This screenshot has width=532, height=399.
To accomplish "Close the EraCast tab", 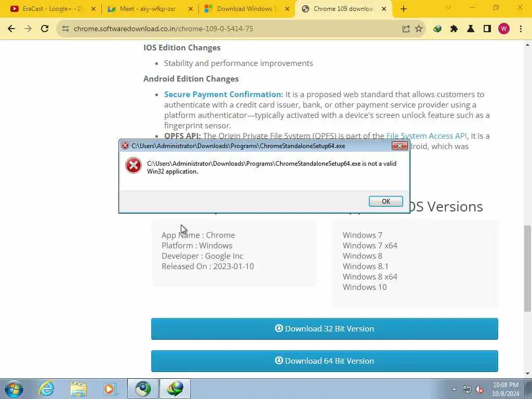I will (x=94, y=9).
